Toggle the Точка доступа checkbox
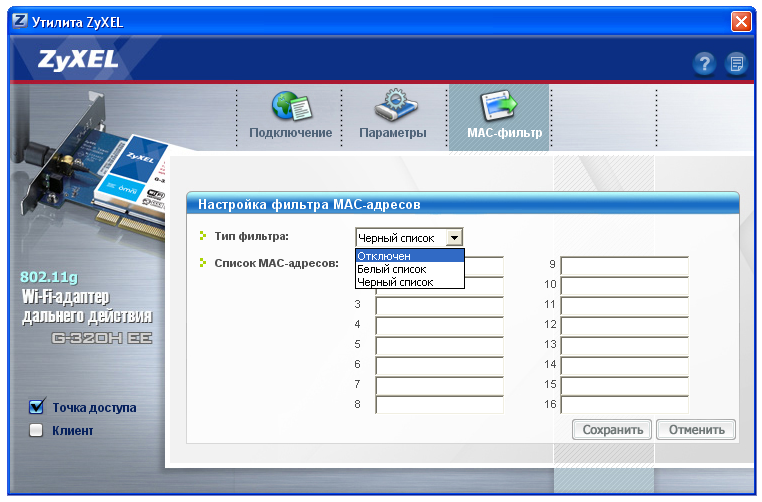762x502 pixels. pyautogui.click(x=36, y=406)
